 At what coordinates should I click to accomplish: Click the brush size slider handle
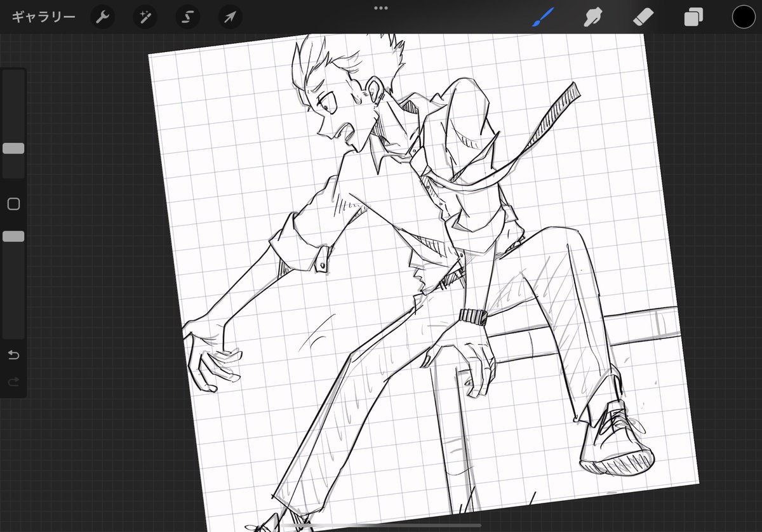coord(13,149)
